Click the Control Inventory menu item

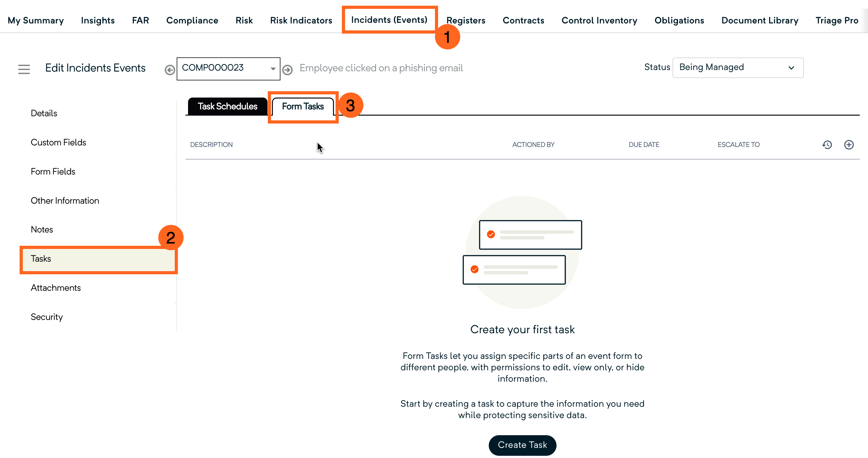[599, 21]
